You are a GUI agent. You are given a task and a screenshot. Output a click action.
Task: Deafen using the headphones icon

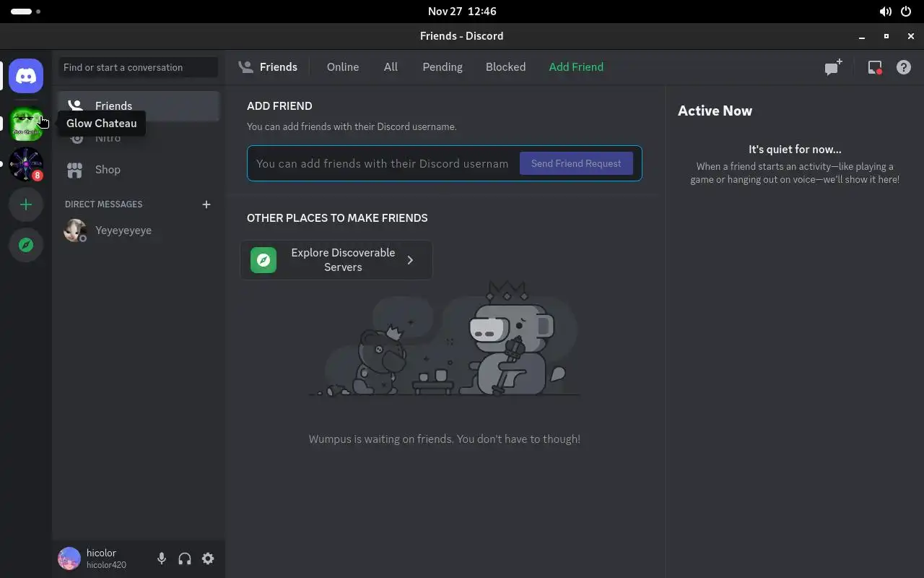185,558
